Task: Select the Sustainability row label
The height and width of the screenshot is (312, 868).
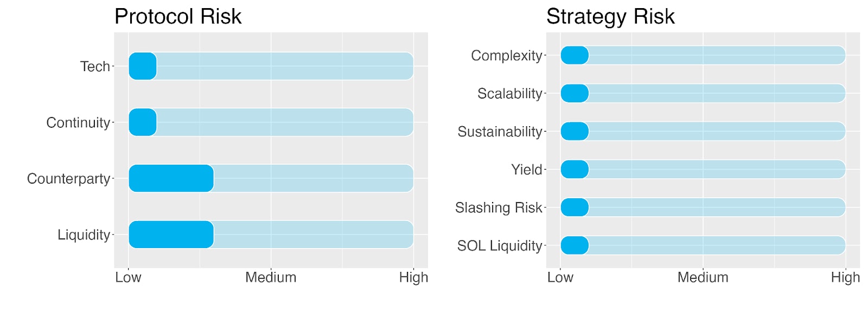Action: click(x=500, y=132)
